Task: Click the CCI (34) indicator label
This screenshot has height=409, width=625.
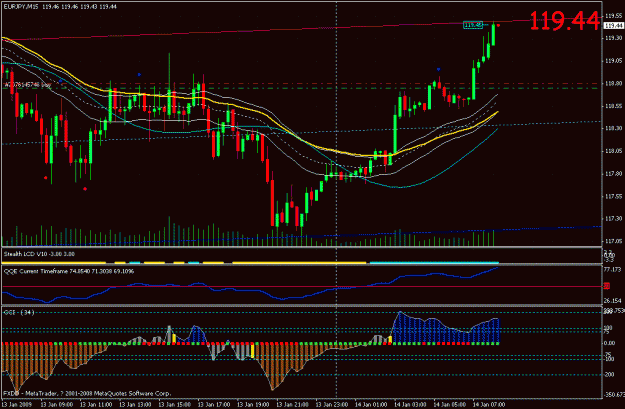Action: pyautogui.click(x=19, y=313)
